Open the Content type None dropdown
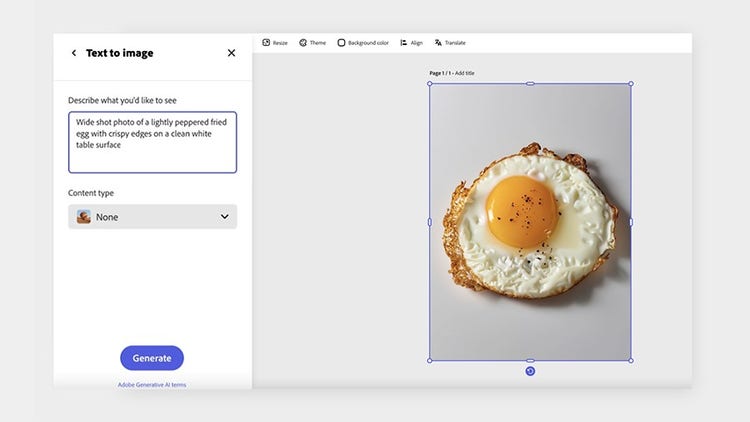The height and width of the screenshot is (422, 750). point(153,217)
